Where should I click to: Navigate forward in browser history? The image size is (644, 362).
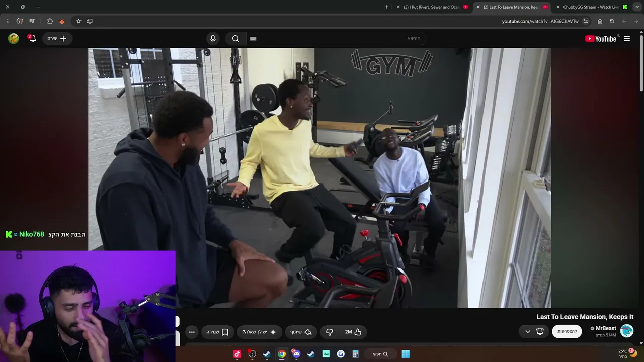point(624,21)
